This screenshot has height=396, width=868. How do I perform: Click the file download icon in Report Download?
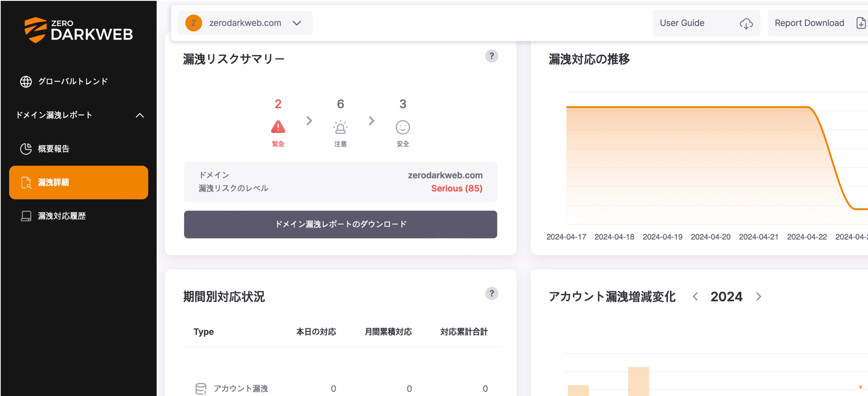(861, 23)
